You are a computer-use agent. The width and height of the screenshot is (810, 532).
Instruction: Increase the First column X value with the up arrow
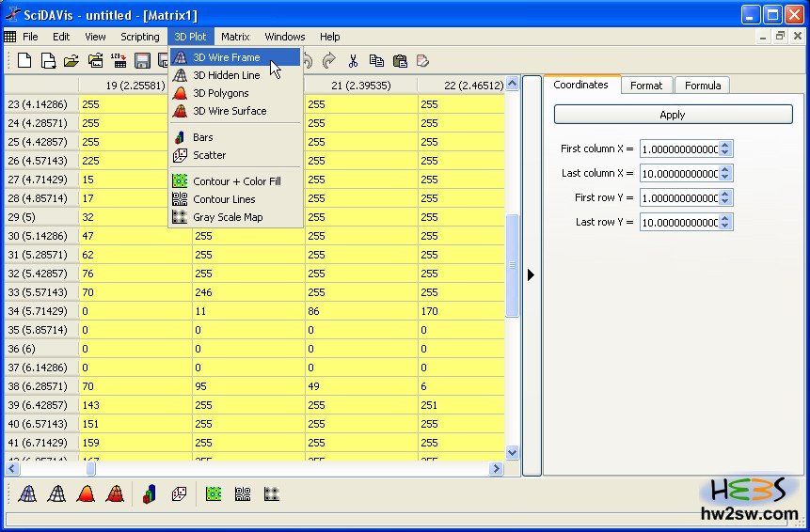tap(725, 145)
